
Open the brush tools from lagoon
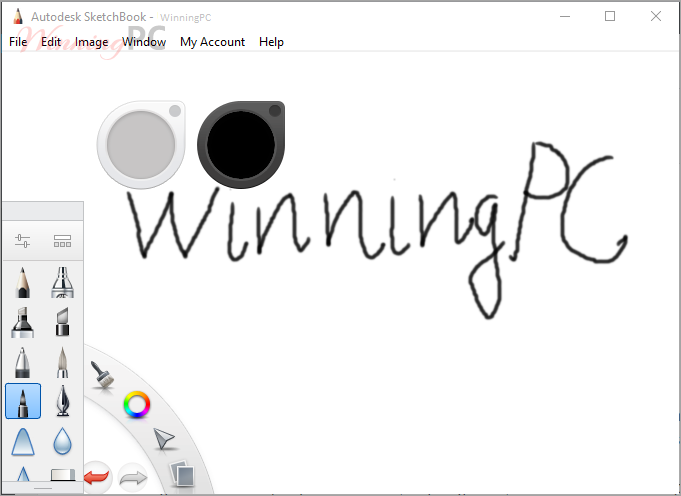click(x=102, y=375)
